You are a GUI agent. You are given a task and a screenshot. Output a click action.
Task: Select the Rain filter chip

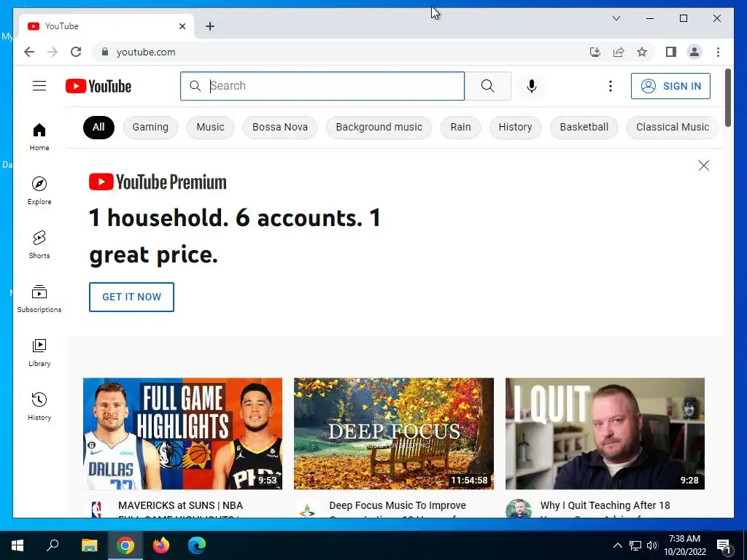[460, 127]
